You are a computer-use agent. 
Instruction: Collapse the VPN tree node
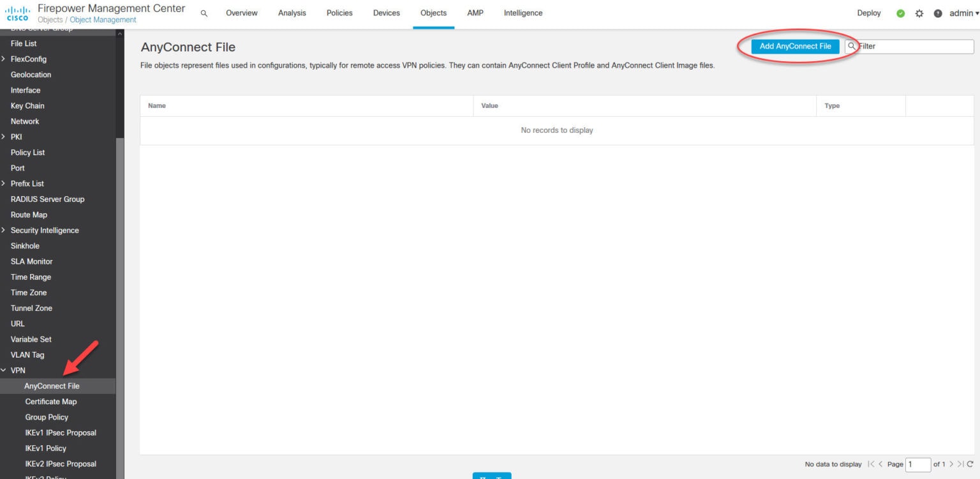(4, 370)
